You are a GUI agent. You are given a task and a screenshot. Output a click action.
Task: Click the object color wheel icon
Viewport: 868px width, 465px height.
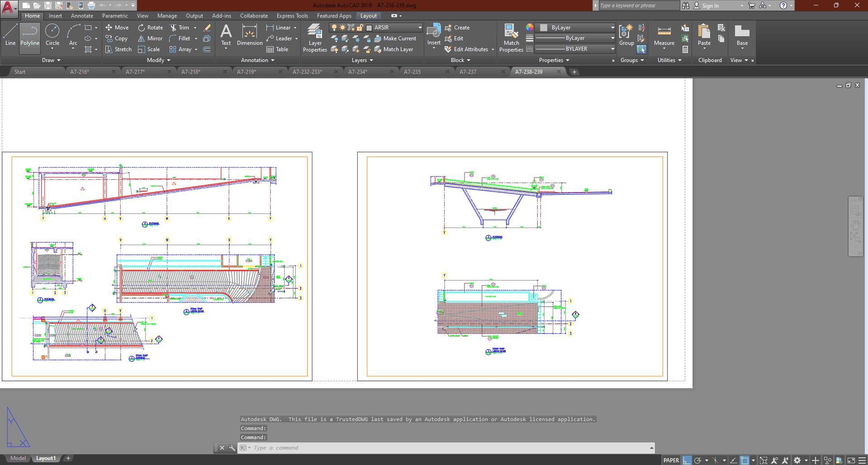(x=530, y=28)
